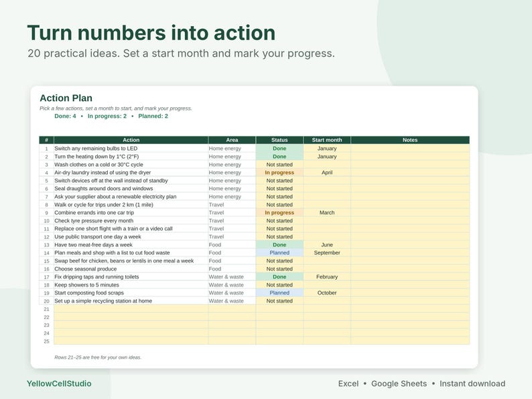Click 'March' start month cell
532x399 pixels.
click(327, 212)
